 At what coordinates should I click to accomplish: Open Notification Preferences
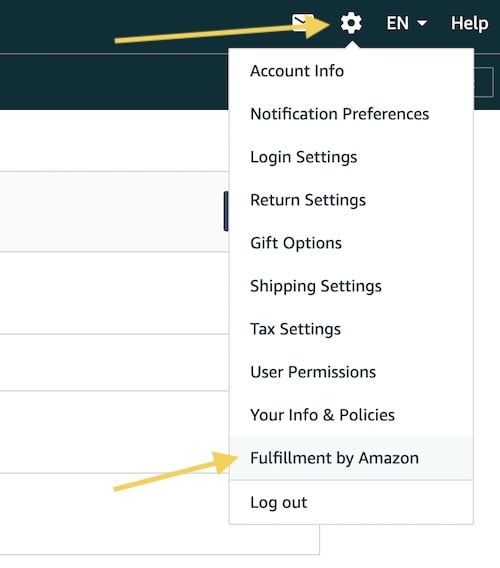pos(339,114)
